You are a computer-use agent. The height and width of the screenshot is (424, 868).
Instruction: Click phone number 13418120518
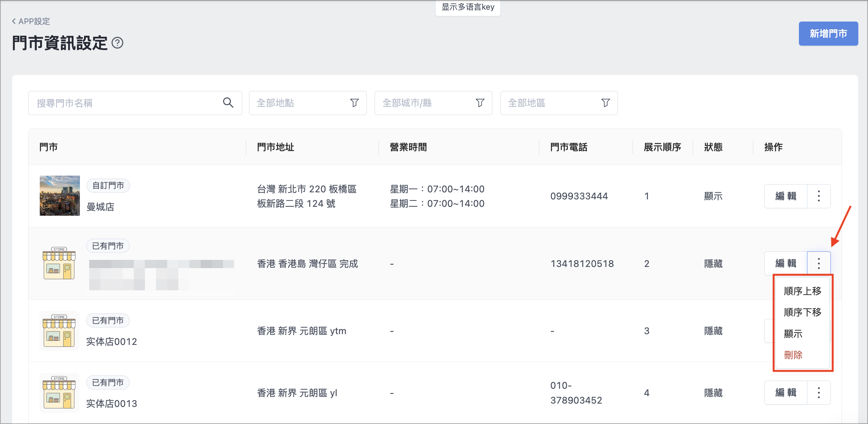point(582,264)
